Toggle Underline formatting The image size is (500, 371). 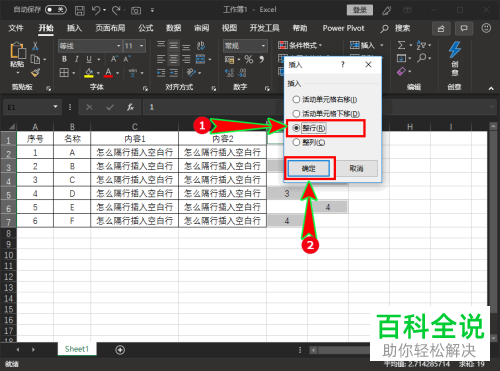89,59
